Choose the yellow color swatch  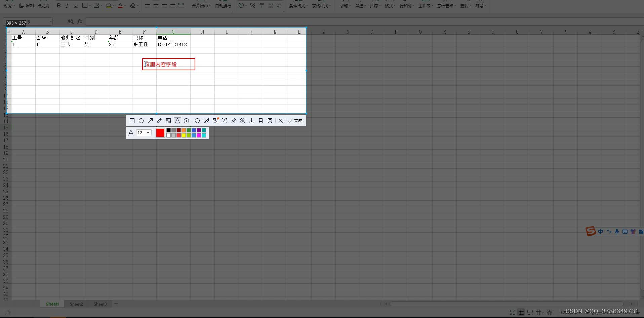tap(184, 135)
